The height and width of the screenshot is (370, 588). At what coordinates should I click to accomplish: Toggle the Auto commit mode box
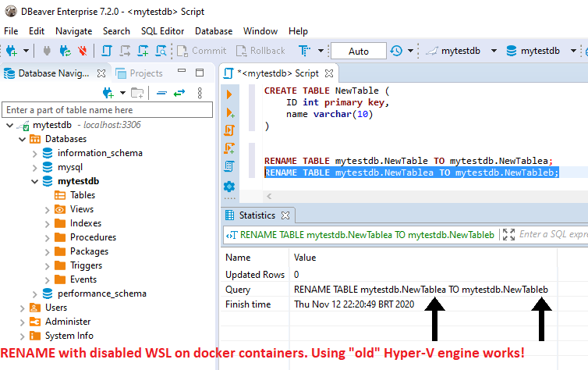pyautogui.click(x=358, y=51)
